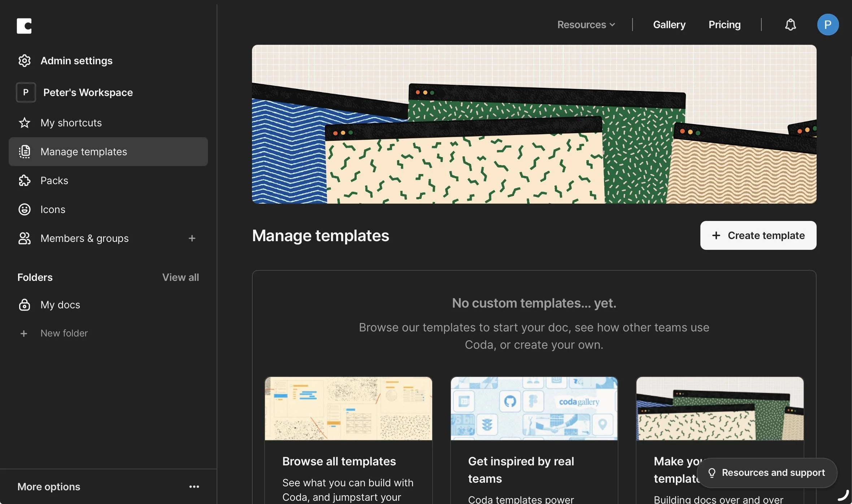Open More options ellipsis menu
The image size is (852, 504).
(x=194, y=487)
